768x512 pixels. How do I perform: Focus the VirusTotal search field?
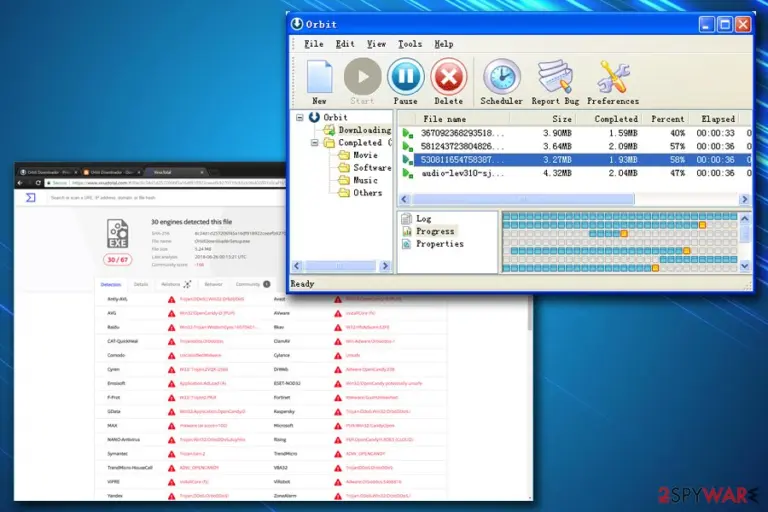click(165, 197)
